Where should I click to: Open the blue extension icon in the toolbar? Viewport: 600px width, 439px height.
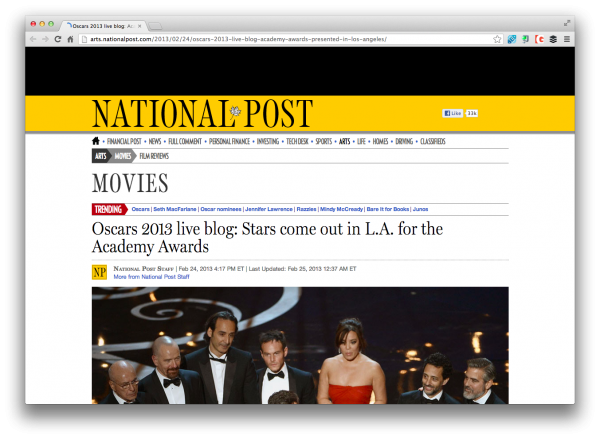(x=512, y=39)
